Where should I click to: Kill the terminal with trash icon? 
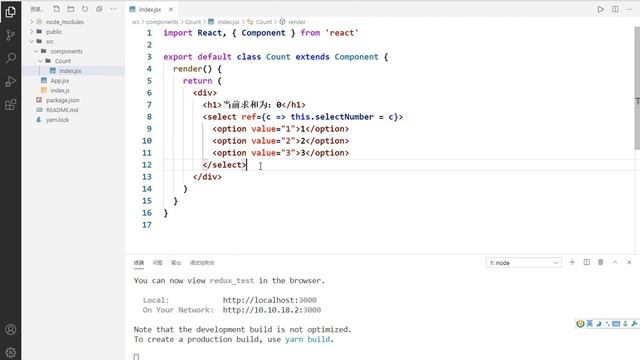(x=600, y=262)
